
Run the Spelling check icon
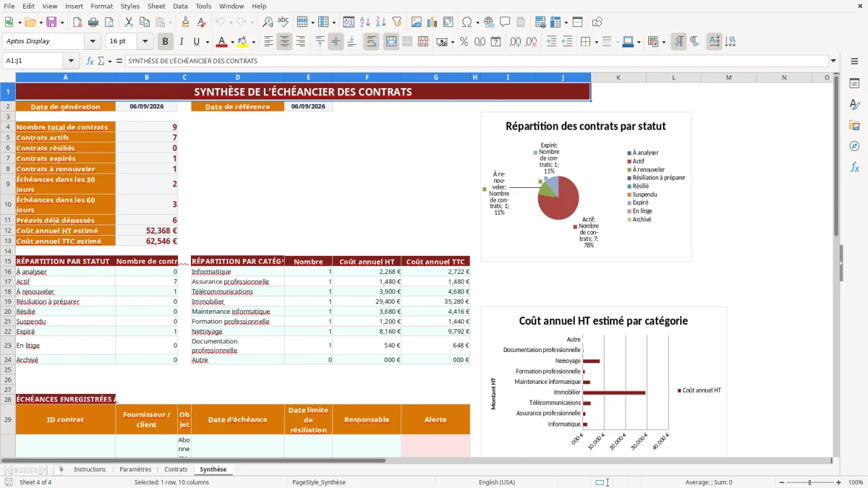[x=284, y=22]
